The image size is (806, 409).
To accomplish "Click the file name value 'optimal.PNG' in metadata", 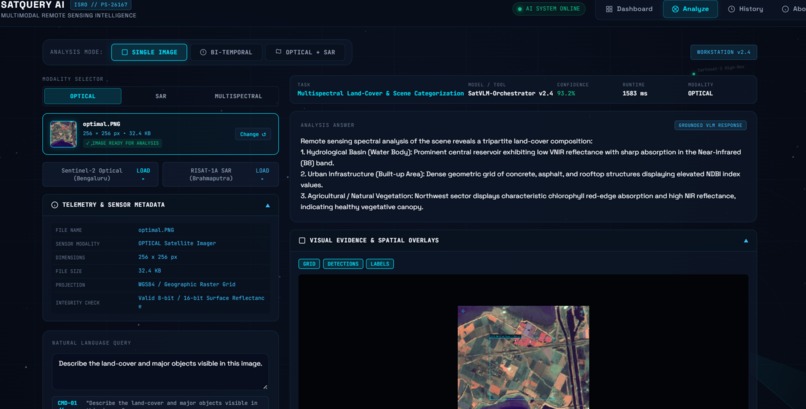I will coord(156,230).
